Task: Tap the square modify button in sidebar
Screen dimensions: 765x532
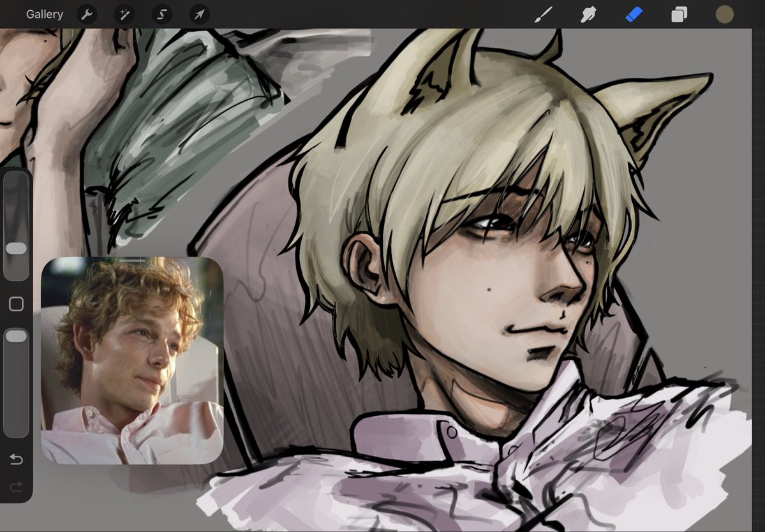Action: click(x=16, y=304)
